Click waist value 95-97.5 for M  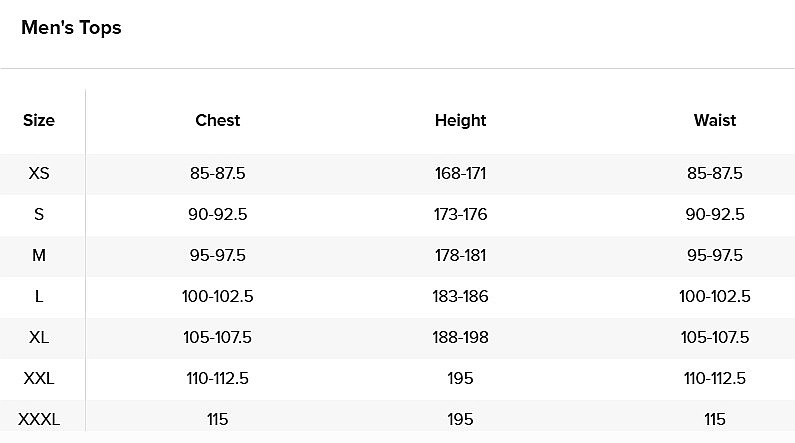pyautogui.click(x=715, y=255)
